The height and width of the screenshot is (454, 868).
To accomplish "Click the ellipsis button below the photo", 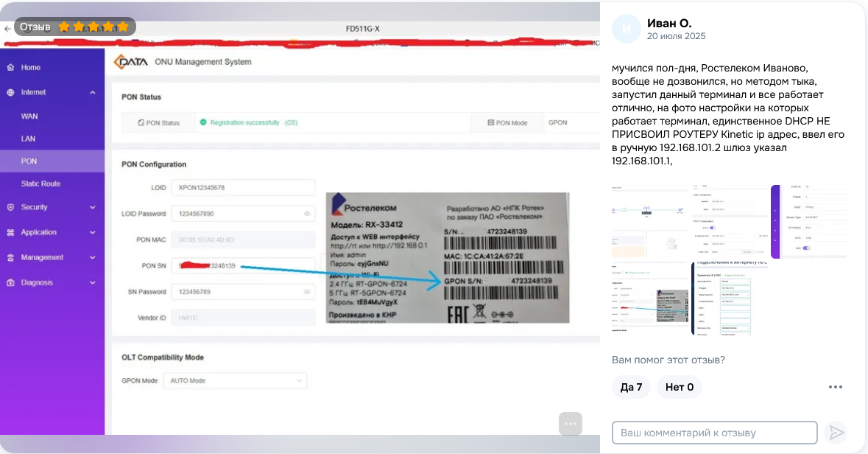I will 570,424.
